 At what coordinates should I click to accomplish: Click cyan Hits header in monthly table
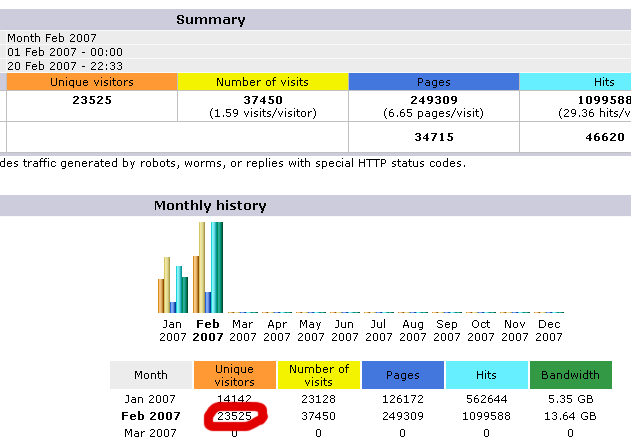[487, 375]
